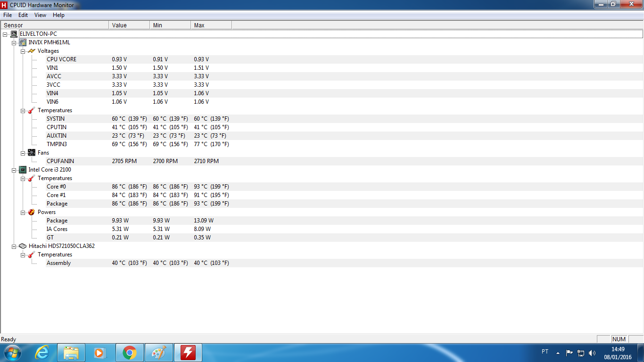Open Action Center flag icon in tray
The height and width of the screenshot is (362, 644).
point(569,353)
